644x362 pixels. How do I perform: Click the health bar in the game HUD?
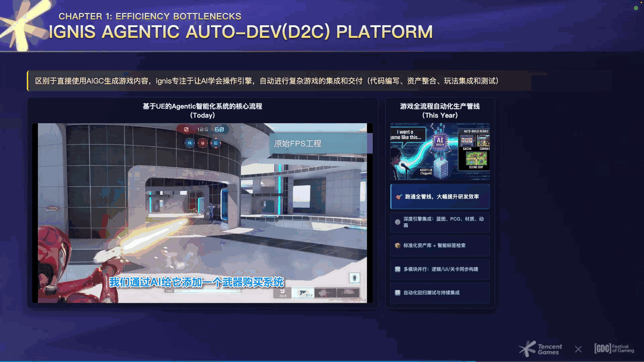207,291
